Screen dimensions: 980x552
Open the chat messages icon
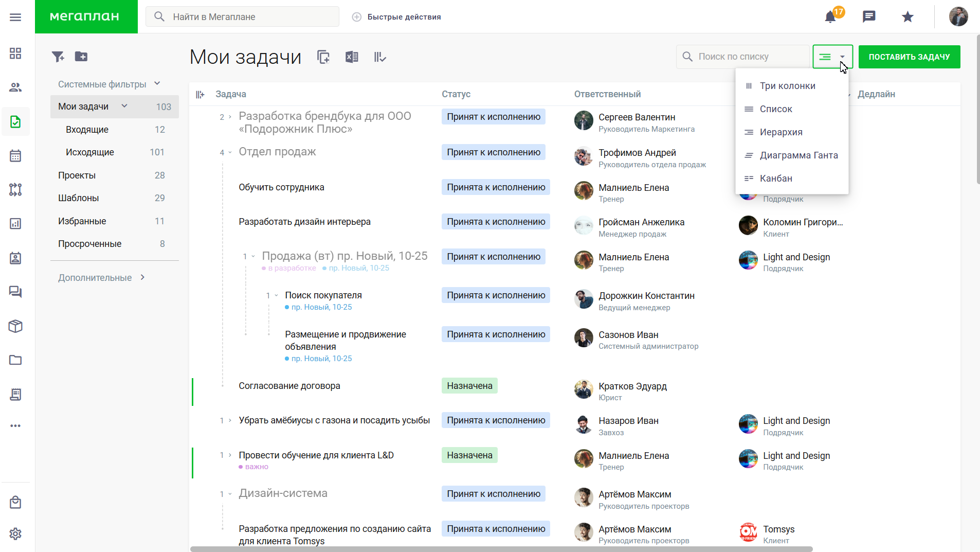point(869,17)
